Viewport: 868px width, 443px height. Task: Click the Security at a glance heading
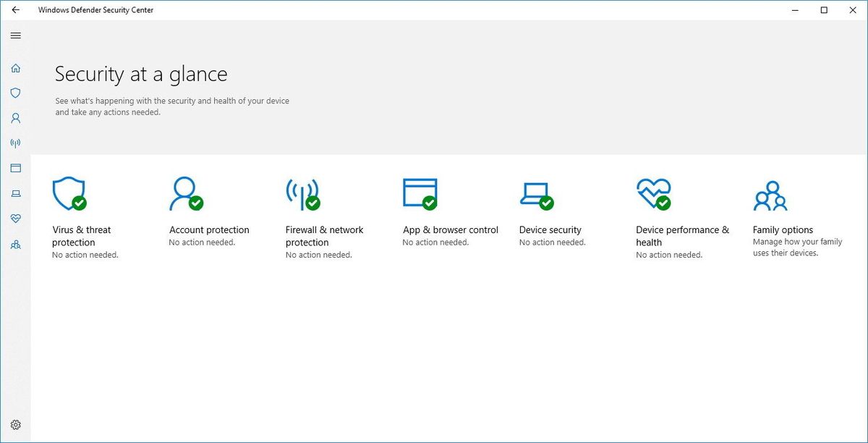(141, 73)
